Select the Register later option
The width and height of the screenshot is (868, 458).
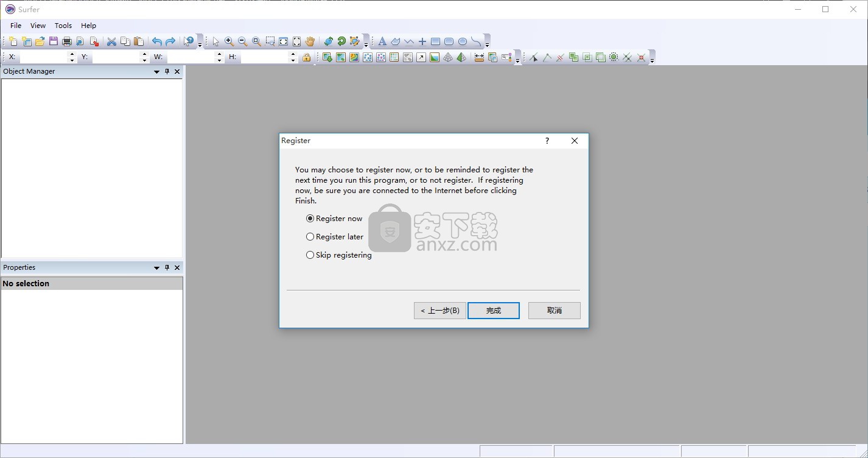pyautogui.click(x=335, y=236)
